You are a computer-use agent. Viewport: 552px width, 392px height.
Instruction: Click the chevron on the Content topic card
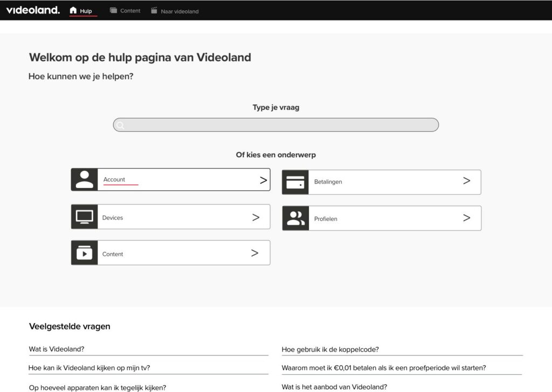(x=254, y=253)
